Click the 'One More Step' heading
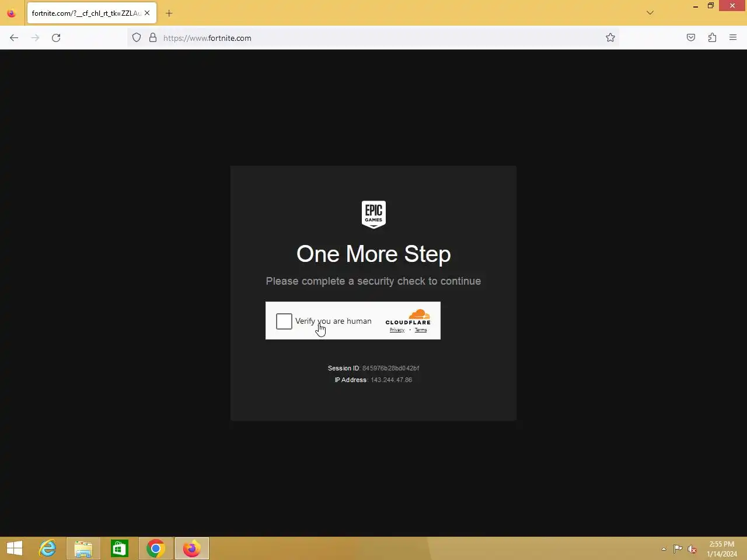The height and width of the screenshot is (560, 747). [373, 254]
